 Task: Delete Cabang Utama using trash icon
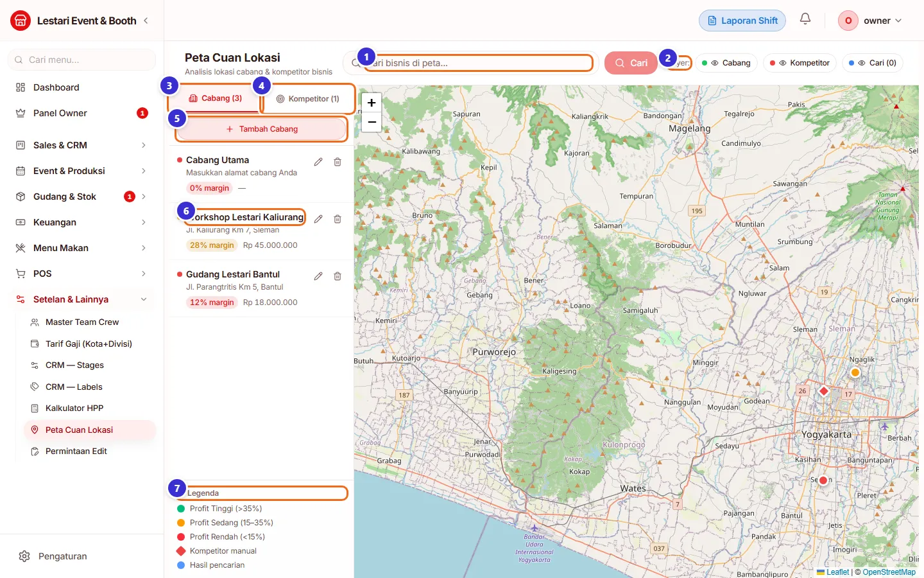[338, 162]
